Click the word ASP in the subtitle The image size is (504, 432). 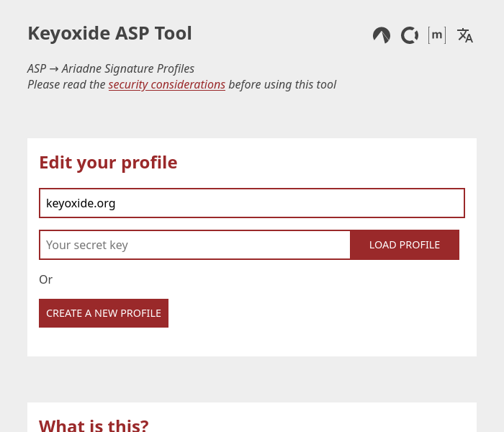pos(37,68)
